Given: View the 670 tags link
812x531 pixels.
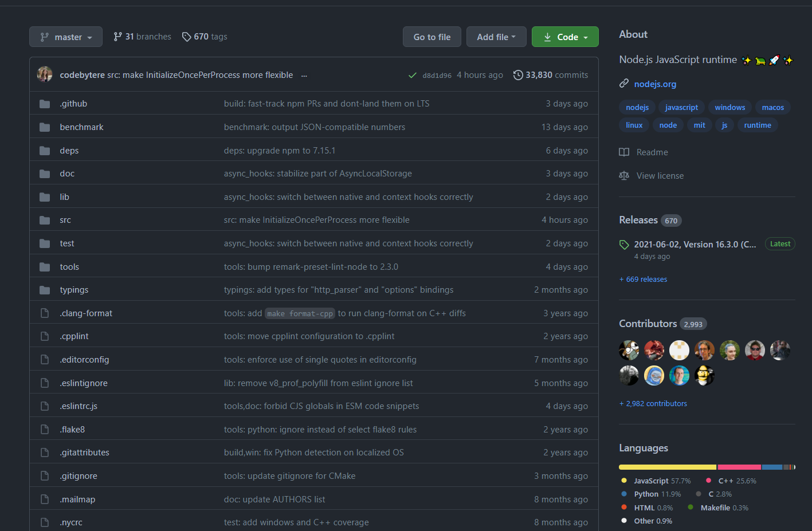Looking at the screenshot, I should click(205, 37).
